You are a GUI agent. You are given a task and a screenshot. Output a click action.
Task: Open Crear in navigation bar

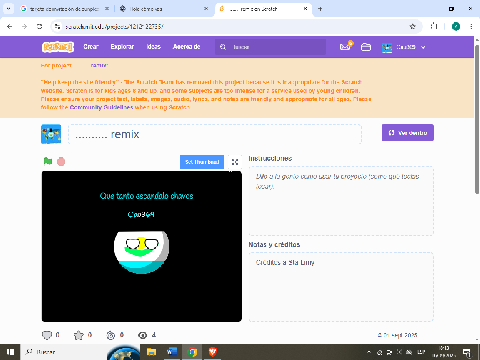pyautogui.click(x=91, y=47)
